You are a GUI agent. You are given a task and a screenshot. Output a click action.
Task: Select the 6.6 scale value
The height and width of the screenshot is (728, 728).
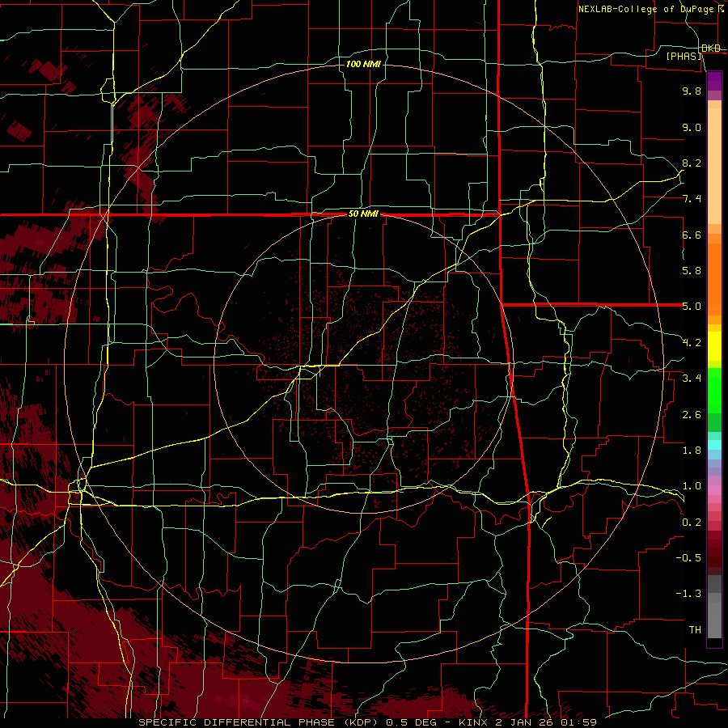(692, 235)
